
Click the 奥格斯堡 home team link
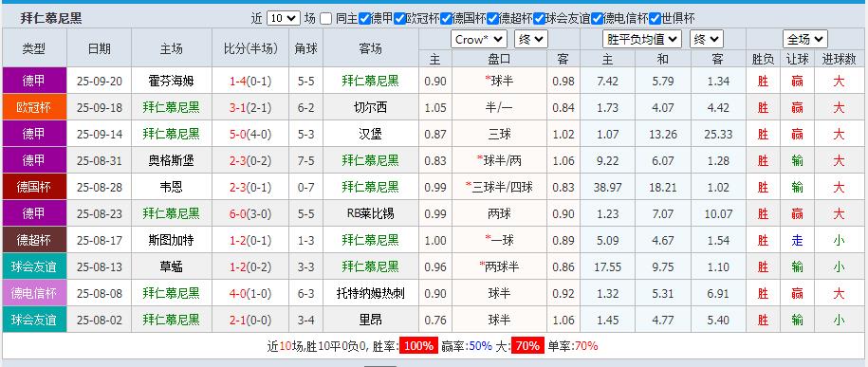(171, 161)
